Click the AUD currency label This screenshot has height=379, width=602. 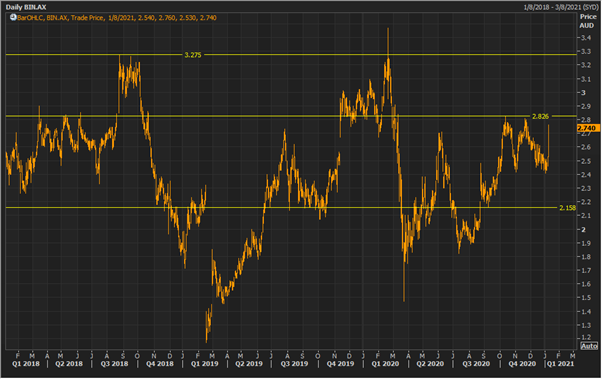click(587, 25)
